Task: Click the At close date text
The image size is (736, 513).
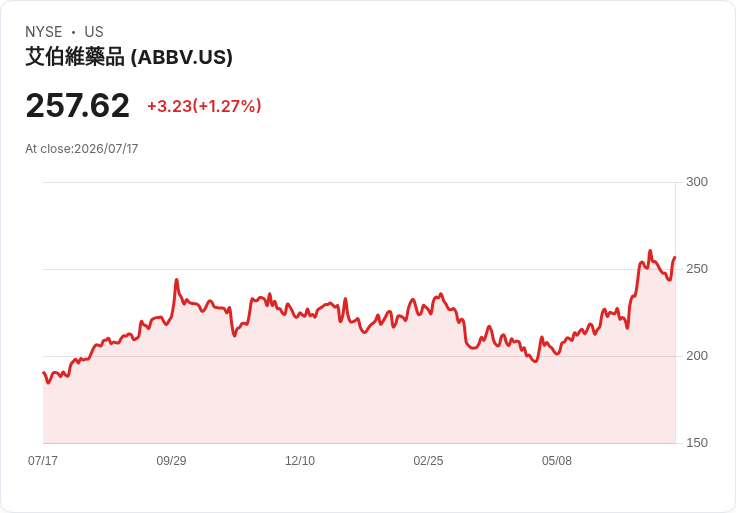Action: [82, 149]
